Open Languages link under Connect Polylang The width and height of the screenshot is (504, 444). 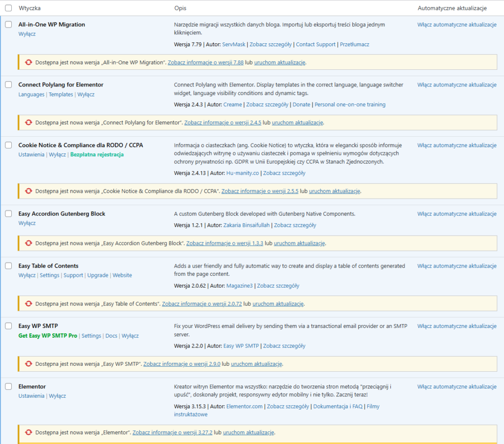(x=31, y=94)
